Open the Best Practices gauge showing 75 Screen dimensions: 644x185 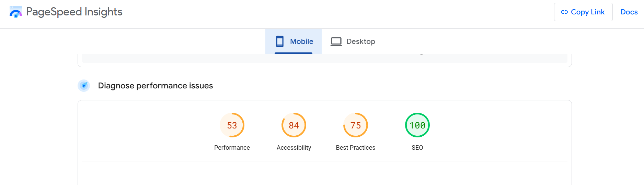click(356, 125)
